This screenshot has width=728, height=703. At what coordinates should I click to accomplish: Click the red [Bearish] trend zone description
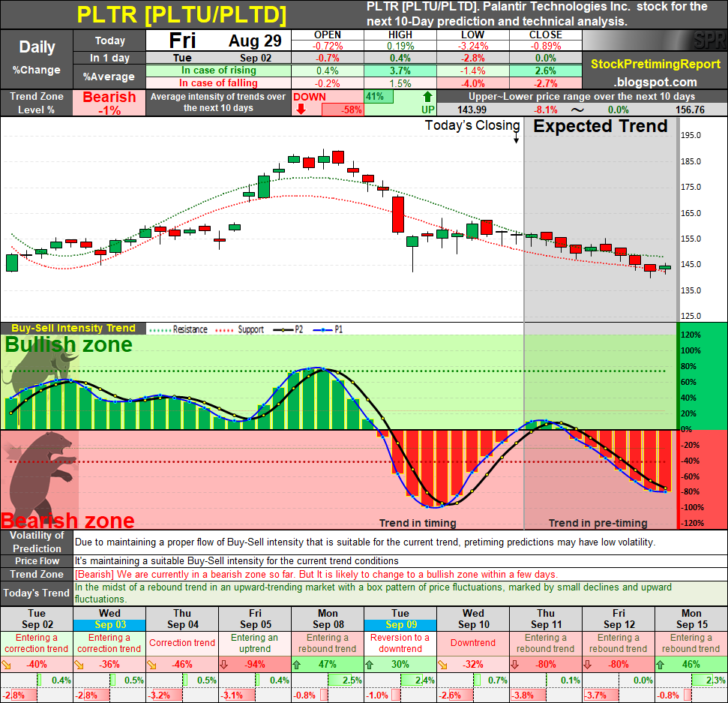tap(316, 575)
